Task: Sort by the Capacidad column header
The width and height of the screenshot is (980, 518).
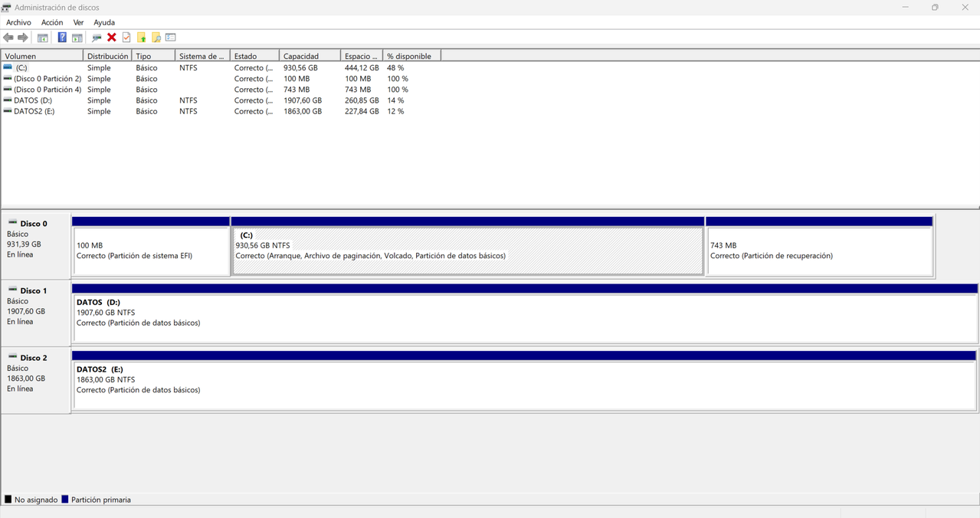Action: [x=310, y=56]
